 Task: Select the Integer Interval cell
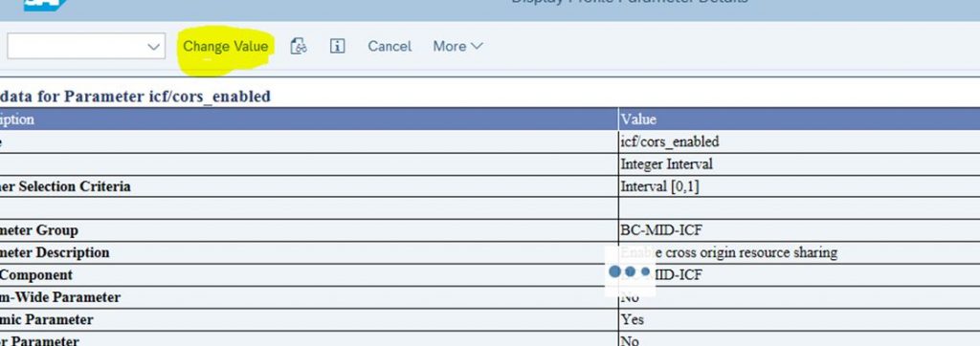pos(666,164)
